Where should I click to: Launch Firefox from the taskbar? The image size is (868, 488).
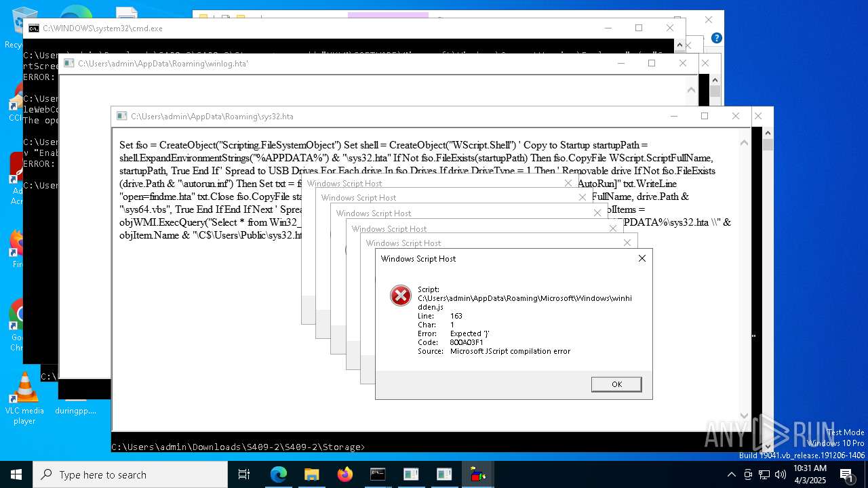pos(344,474)
